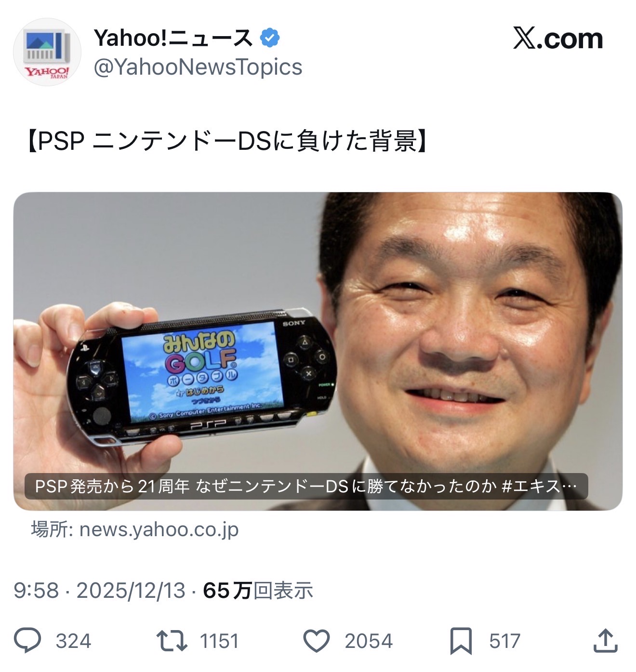Click the 1151 reposts count
This screenshot has height=672, width=636.
(219, 641)
